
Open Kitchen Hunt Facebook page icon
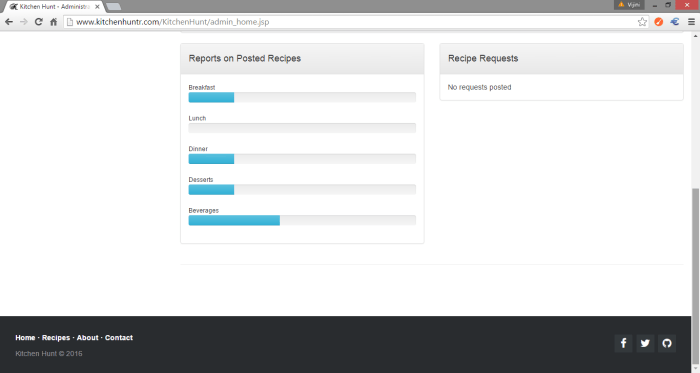point(623,343)
